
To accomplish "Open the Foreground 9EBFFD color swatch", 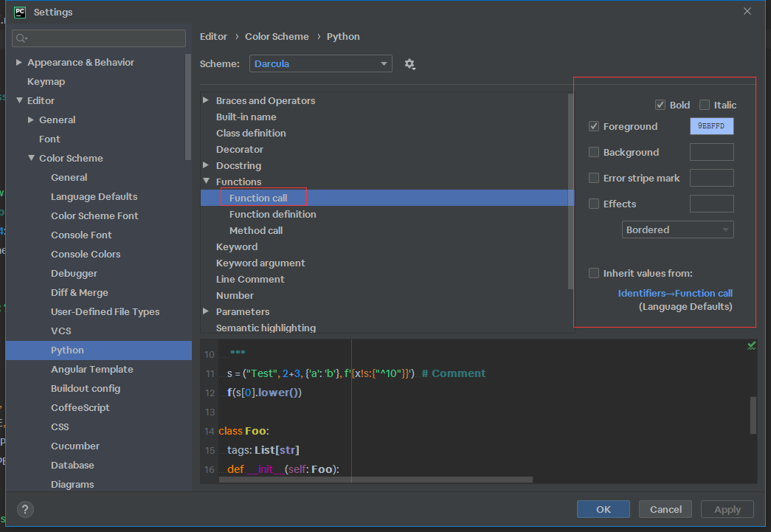I will (711, 126).
